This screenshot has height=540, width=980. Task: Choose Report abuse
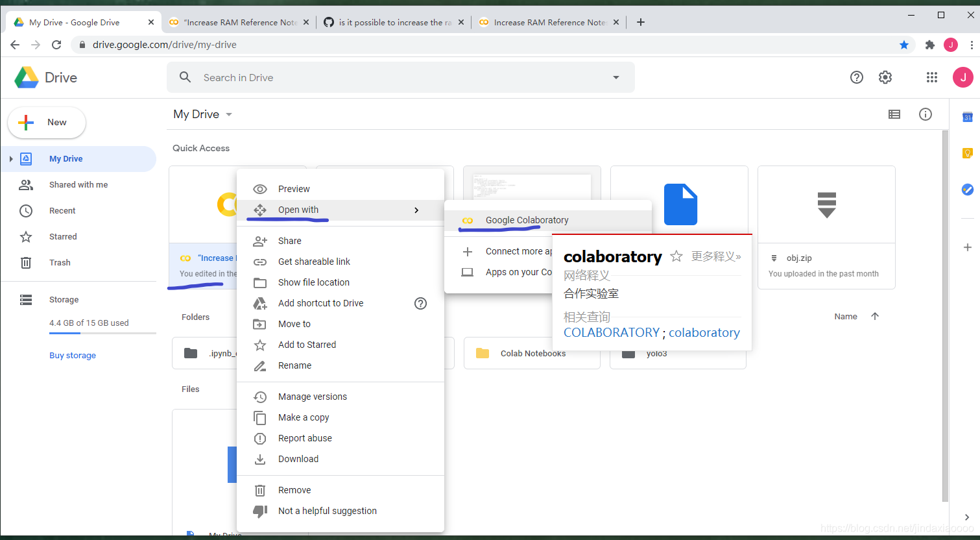pos(341,438)
